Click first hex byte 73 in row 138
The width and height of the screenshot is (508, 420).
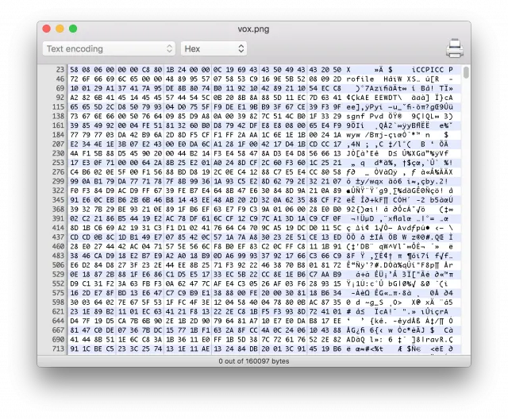pyautogui.click(x=74, y=117)
